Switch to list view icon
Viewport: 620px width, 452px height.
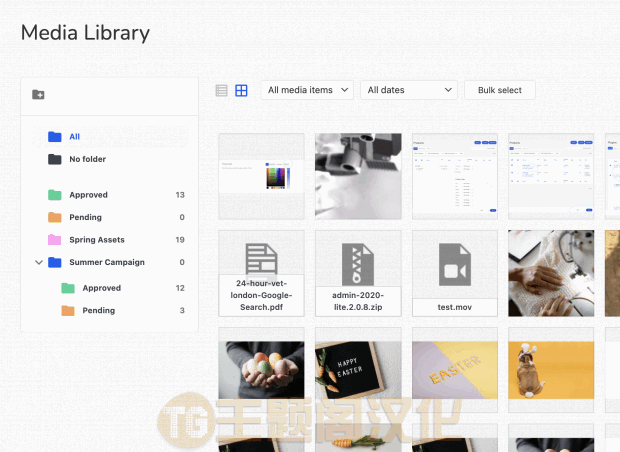click(x=221, y=91)
